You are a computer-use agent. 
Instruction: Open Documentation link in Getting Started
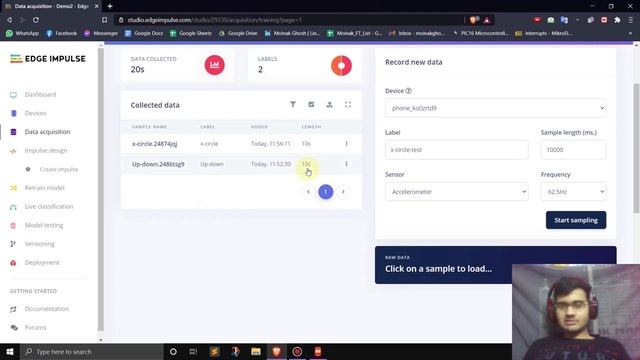[39, 309]
